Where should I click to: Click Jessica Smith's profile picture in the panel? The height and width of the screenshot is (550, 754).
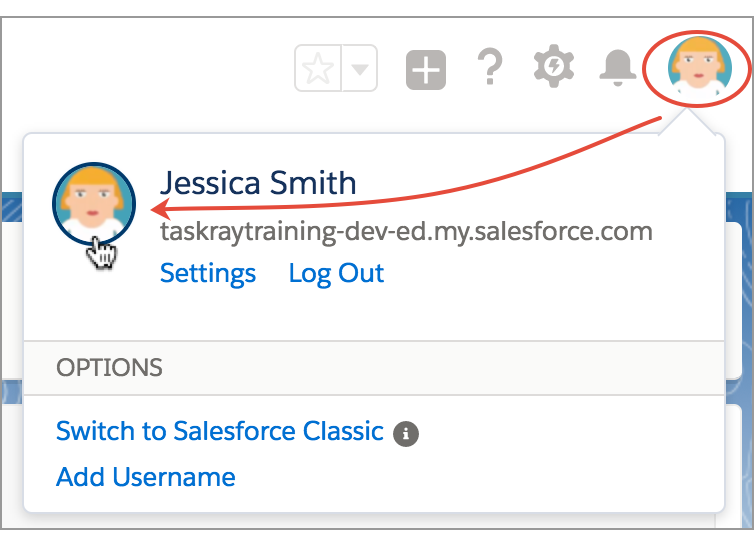[x=94, y=204]
